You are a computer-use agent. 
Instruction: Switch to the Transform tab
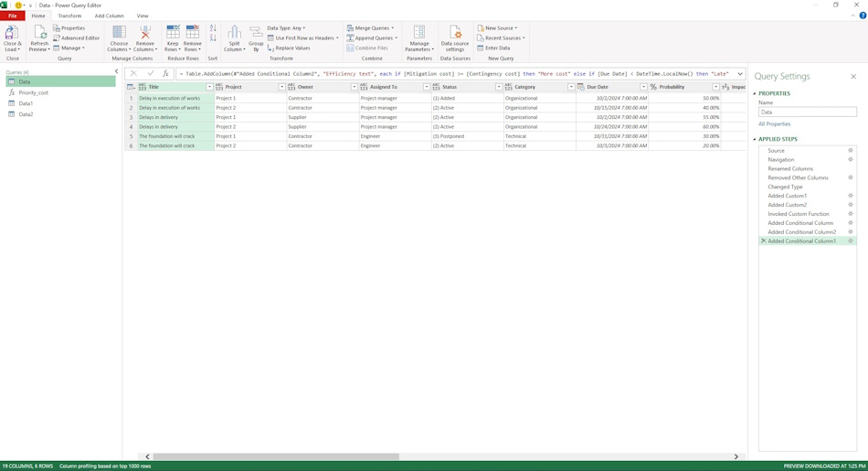coord(69,16)
